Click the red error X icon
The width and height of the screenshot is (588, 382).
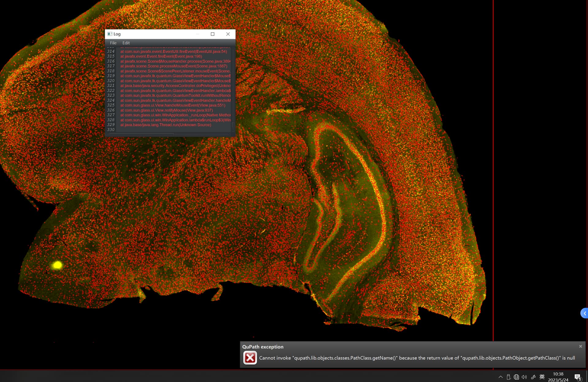pos(250,358)
